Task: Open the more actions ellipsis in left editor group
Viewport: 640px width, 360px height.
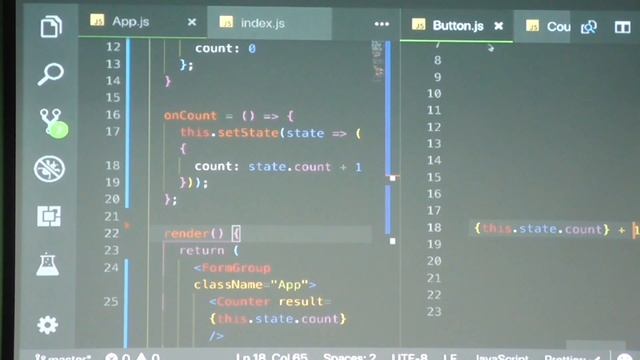Action: pyautogui.click(x=382, y=24)
